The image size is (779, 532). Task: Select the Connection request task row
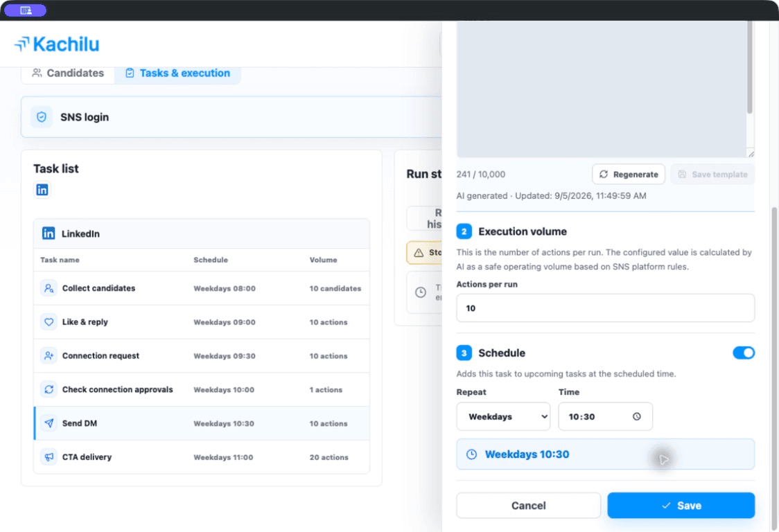point(201,355)
